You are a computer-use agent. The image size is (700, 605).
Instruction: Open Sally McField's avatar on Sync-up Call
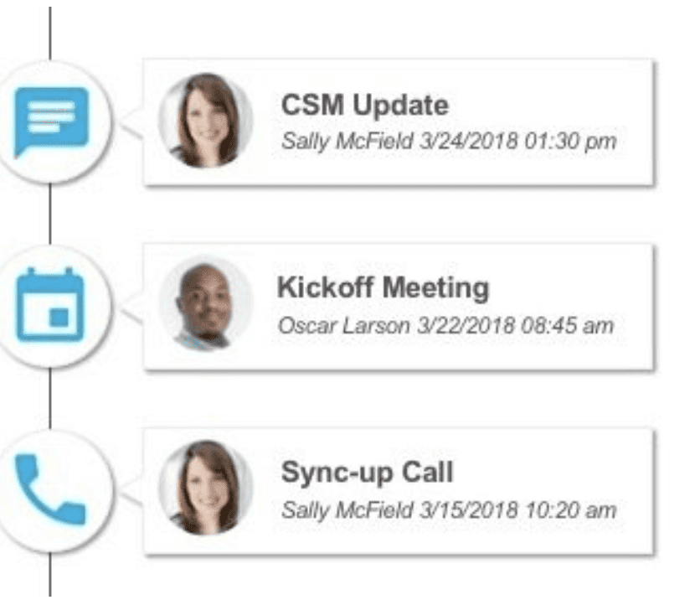[205, 489]
